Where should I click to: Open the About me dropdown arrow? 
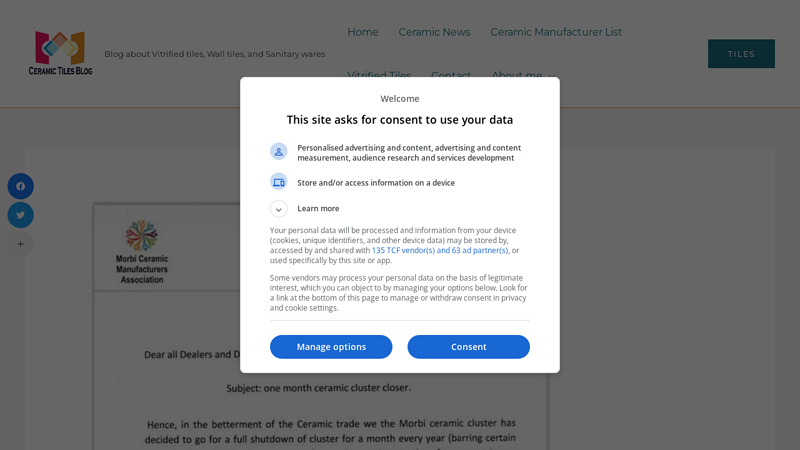click(552, 76)
